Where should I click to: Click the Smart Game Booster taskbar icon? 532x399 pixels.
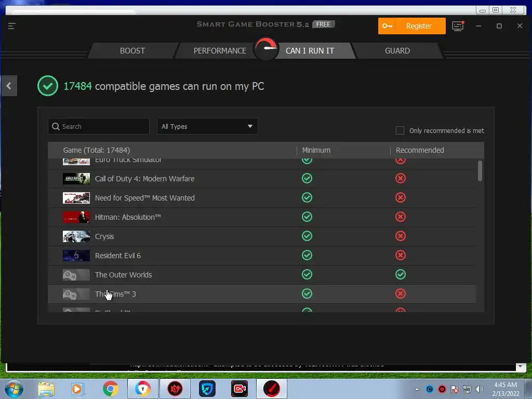coord(271,389)
